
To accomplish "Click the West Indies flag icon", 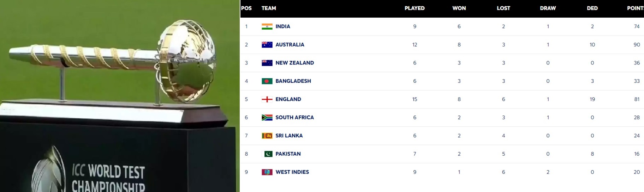I will point(267,172).
